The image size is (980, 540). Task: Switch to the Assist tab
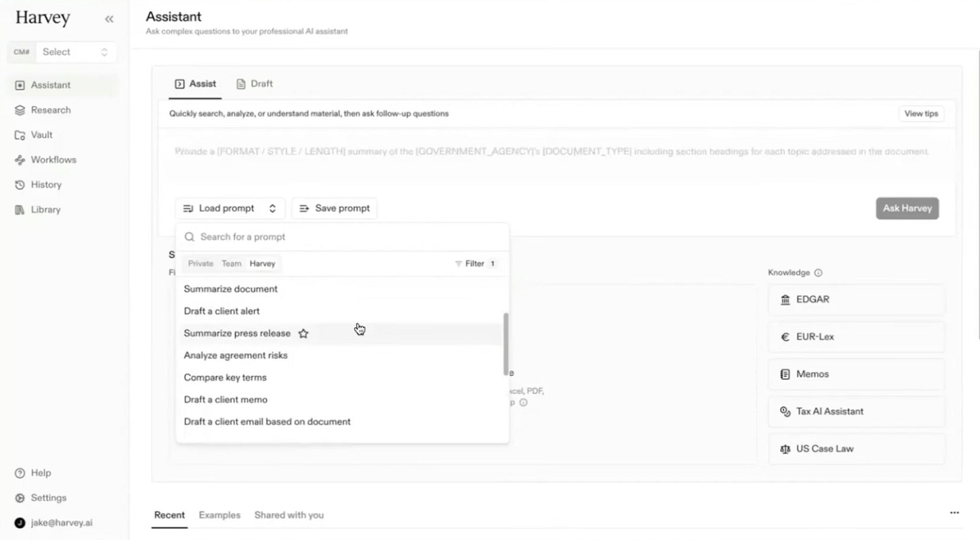[195, 84]
